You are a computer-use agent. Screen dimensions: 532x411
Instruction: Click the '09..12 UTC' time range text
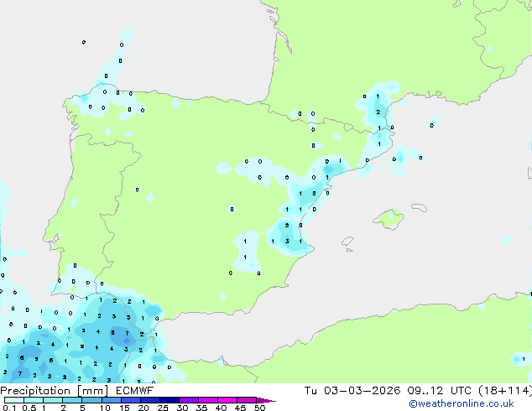pos(440,391)
